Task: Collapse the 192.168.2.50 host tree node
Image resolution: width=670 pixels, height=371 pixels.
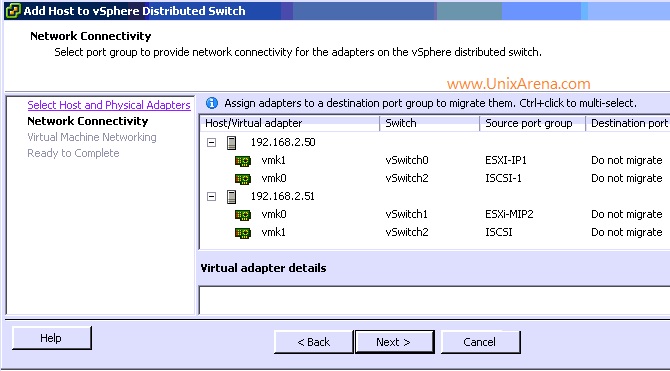Action: 212,142
